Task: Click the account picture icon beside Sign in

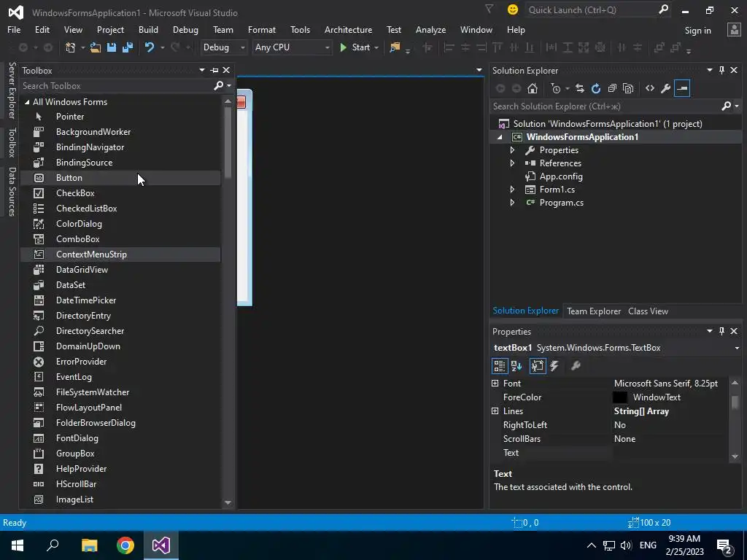Action: pyautogui.click(x=734, y=30)
